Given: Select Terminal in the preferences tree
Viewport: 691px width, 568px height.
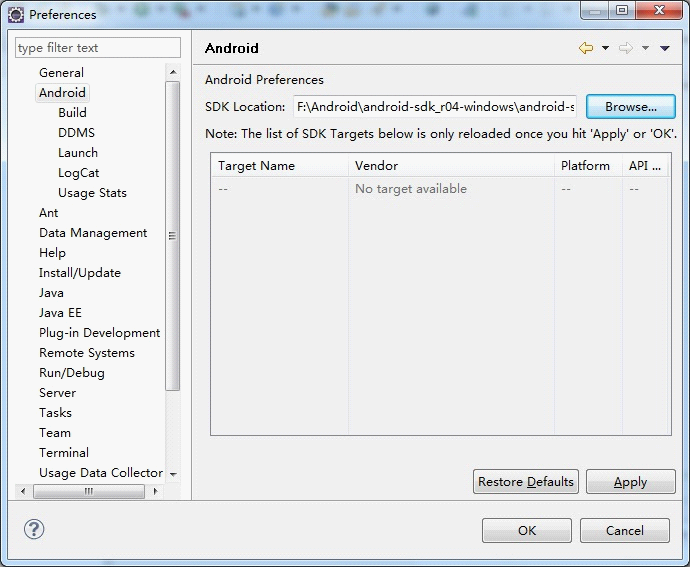Looking at the screenshot, I should [64, 453].
